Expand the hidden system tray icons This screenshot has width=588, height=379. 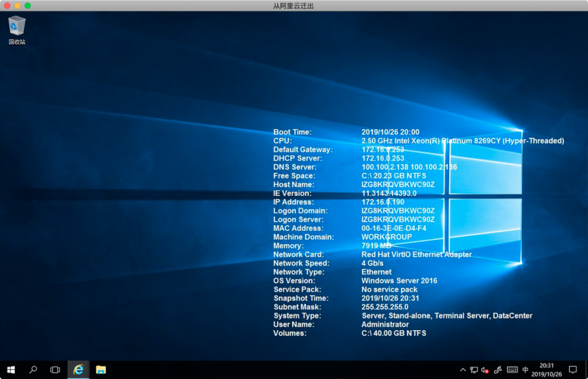pos(463,369)
